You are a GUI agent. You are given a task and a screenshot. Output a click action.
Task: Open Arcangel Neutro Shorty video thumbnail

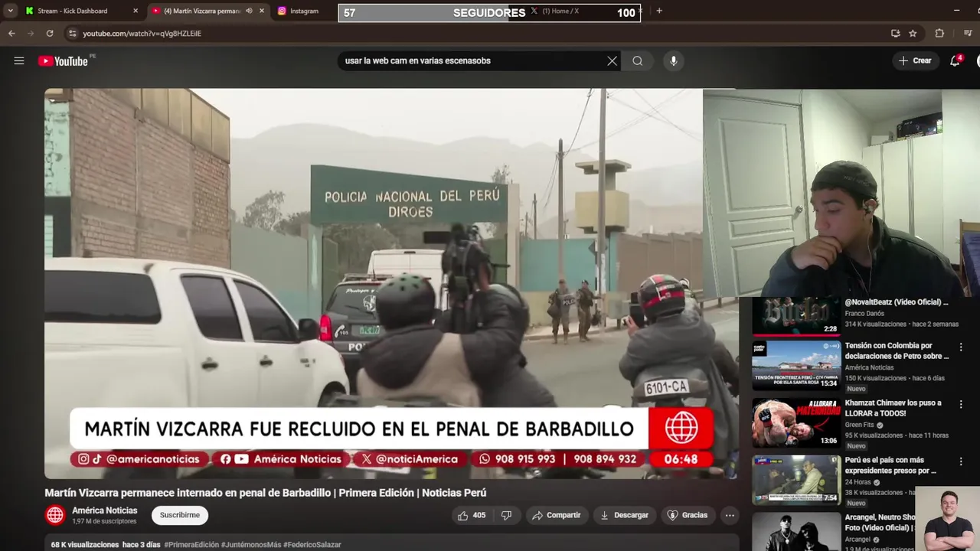(x=796, y=532)
